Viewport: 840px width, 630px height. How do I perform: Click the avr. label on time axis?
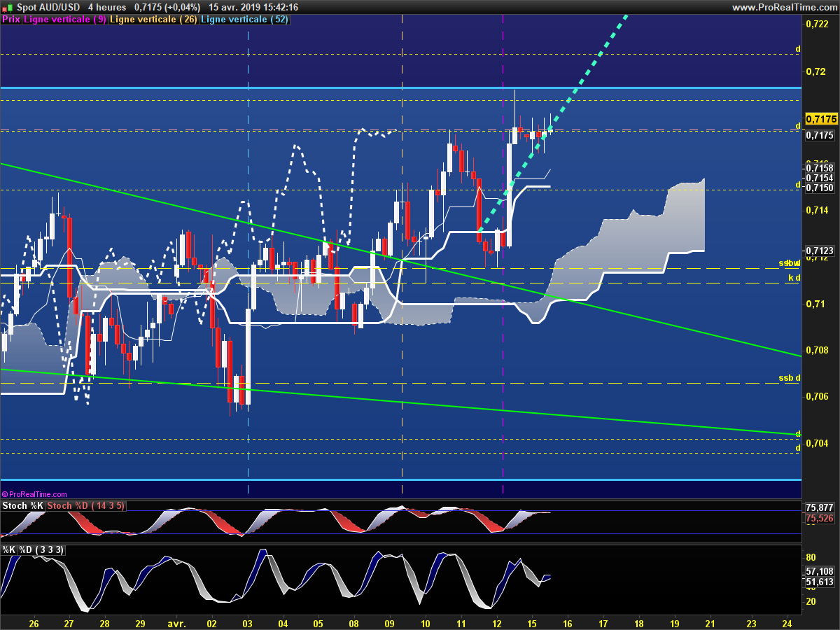pyautogui.click(x=177, y=622)
